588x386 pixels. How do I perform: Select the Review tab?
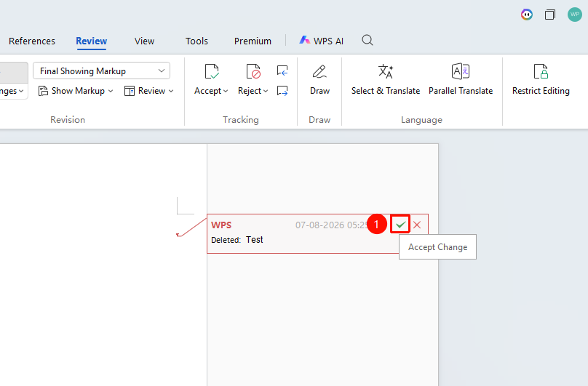92,41
